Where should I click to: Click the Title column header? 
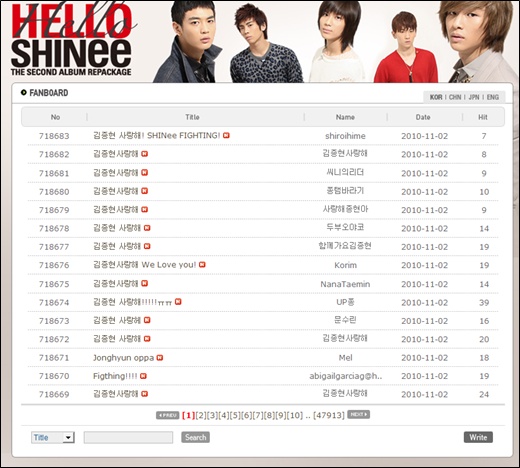pos(192,117)
